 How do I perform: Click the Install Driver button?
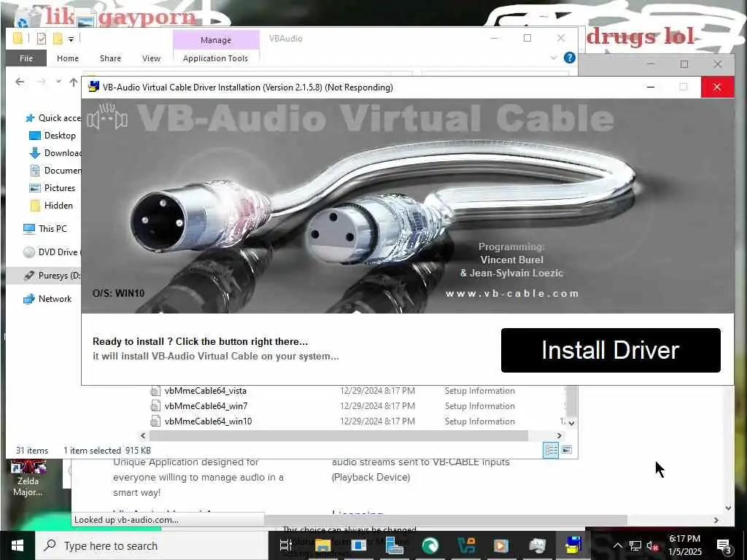611,350
